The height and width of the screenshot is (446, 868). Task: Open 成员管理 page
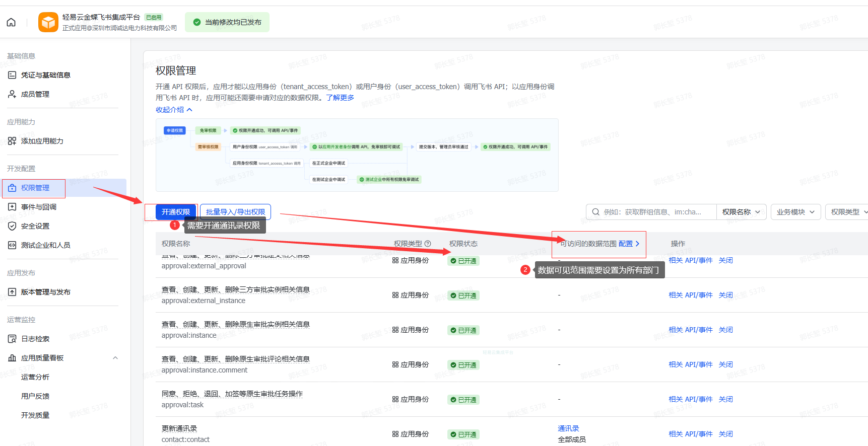35,94
